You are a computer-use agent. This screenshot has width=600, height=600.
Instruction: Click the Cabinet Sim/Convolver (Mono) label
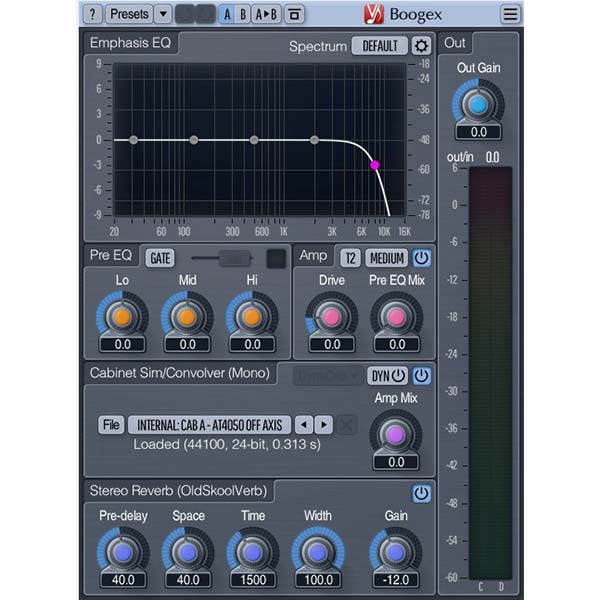pos(179,373)
